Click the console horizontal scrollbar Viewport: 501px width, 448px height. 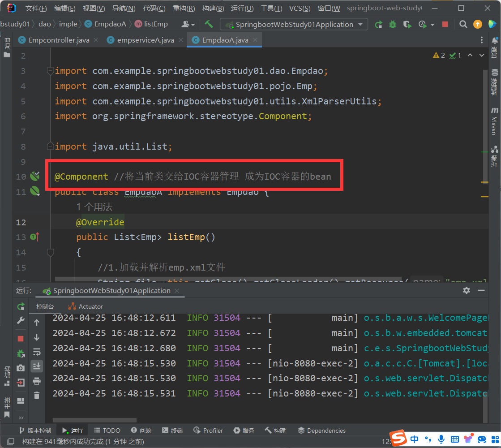click(x=95, y=420)
